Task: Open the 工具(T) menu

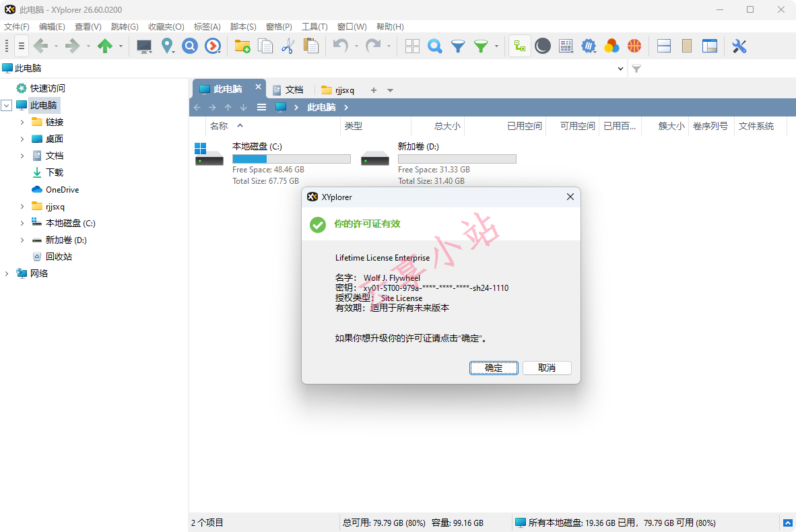Action: tap(314, 27)
